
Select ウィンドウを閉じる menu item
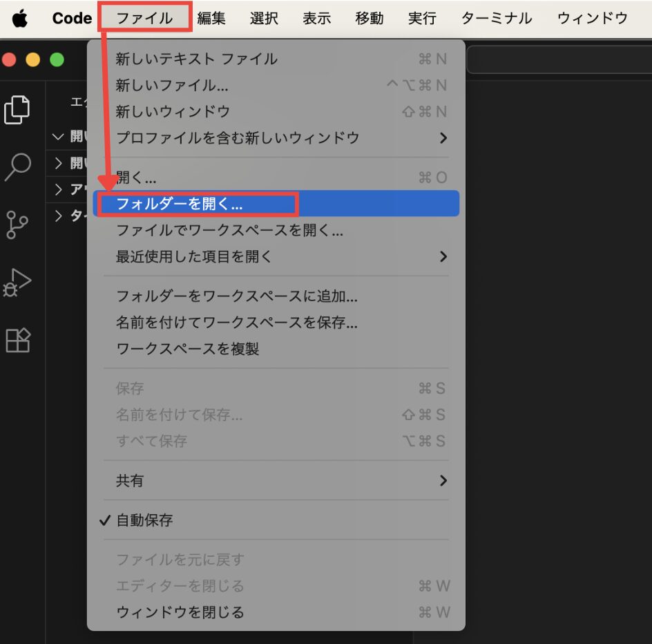pyautogui.click(x=180, y=612)
